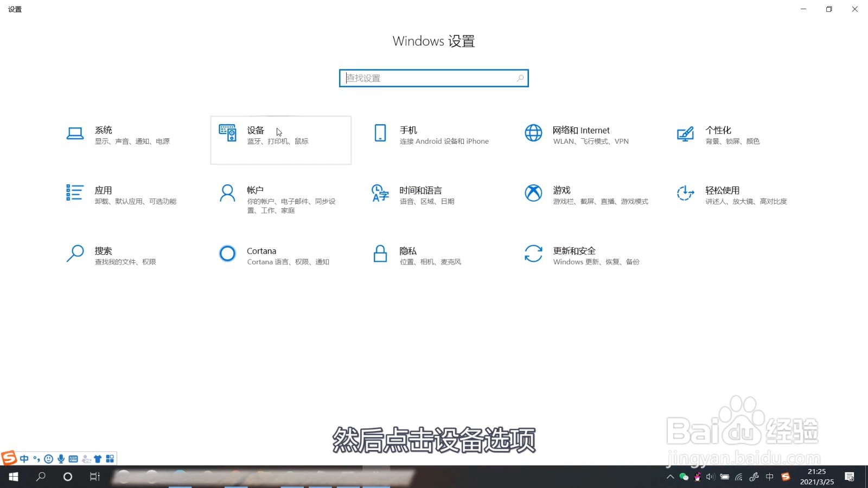Image resolution: width=868 pixels, height=488 pixels.
Task: Click the 查找设置 search box
Action: (x=433, y=78)
